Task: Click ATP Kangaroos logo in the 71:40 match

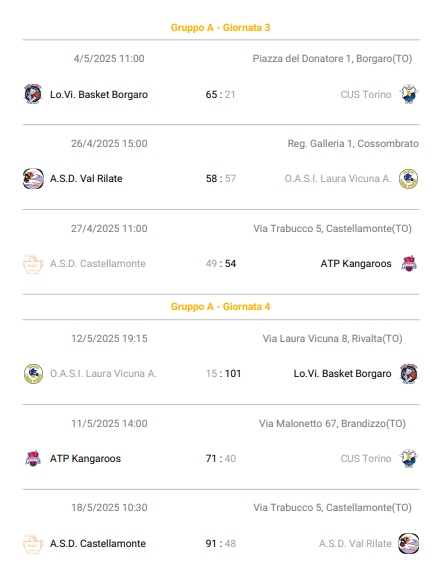Action: coord(33,458)
